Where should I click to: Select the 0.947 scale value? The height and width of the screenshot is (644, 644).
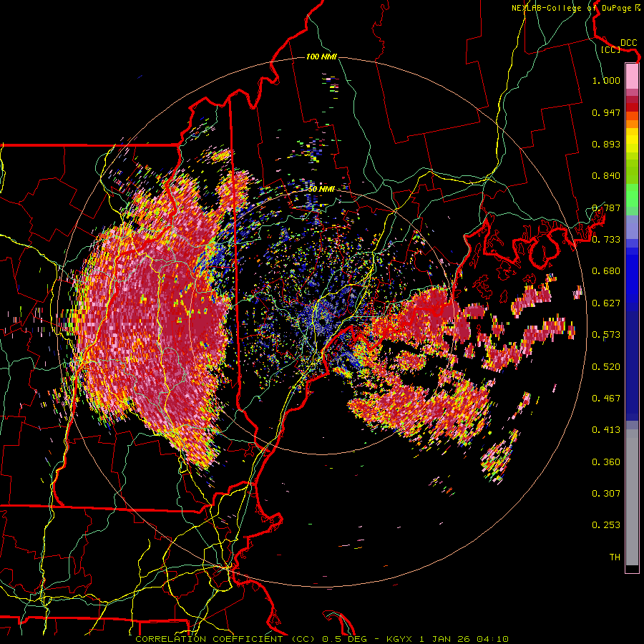pos(606,112)
